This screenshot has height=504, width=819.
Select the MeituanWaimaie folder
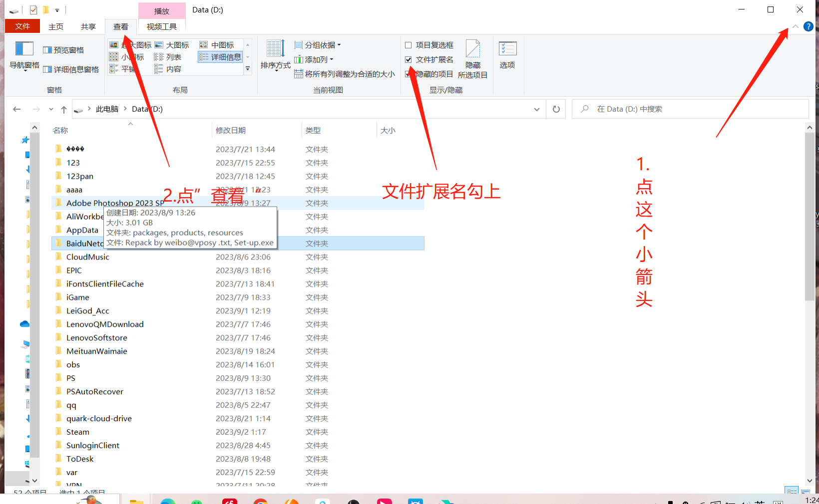(96, 351)
